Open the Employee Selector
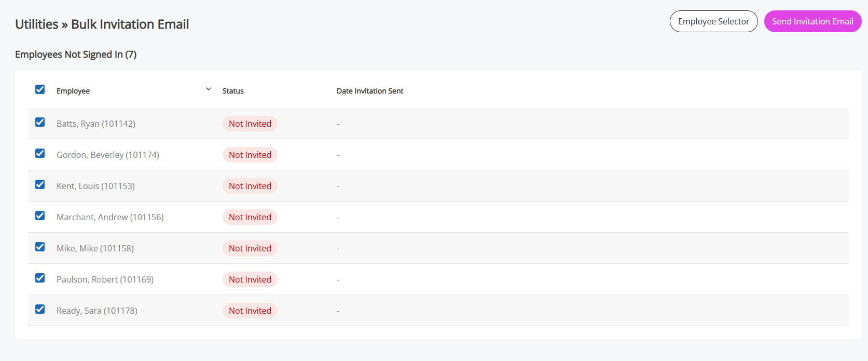The height and width of the screenshot is (361, 868). (x=713, y=21)
